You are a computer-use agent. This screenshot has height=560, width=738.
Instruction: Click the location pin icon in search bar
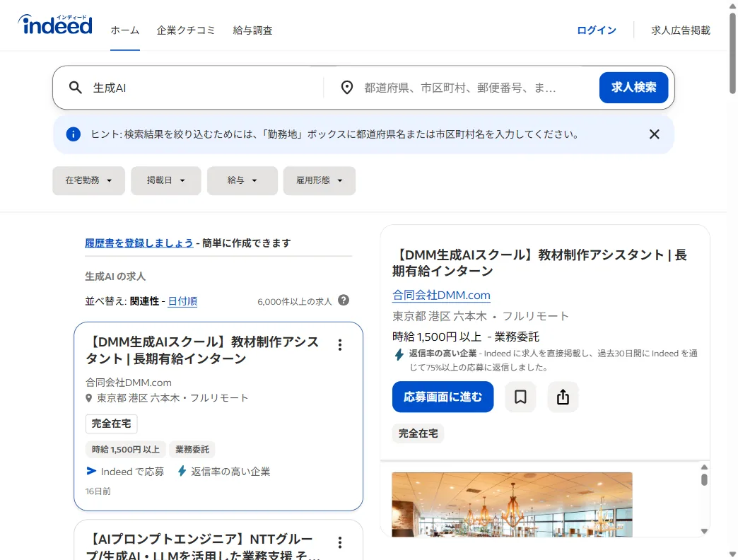[x=347, y=88]
